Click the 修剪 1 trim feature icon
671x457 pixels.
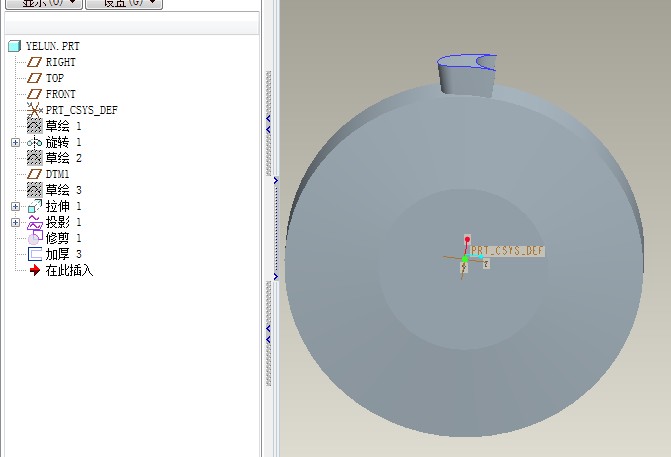coord(35,238)
